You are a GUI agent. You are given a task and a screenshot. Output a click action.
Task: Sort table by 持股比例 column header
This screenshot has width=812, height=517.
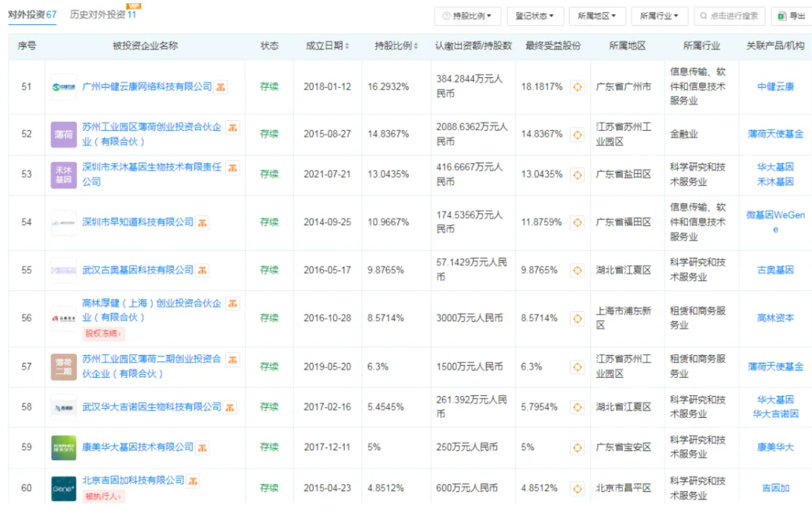click(x=396, y=46)
